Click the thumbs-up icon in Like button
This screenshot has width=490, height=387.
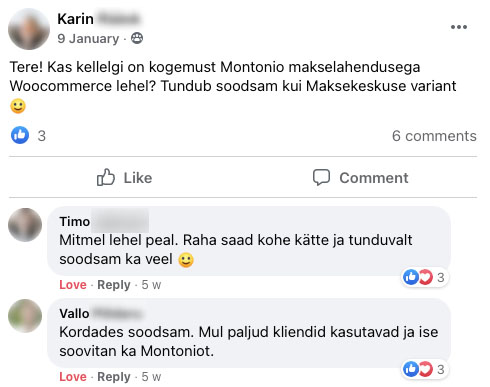(x=106, y=177)
